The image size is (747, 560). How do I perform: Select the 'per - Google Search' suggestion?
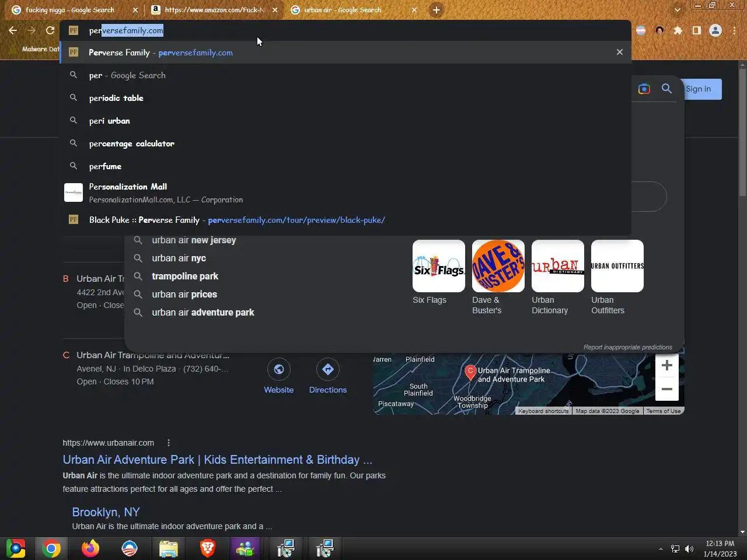point(345,75)
